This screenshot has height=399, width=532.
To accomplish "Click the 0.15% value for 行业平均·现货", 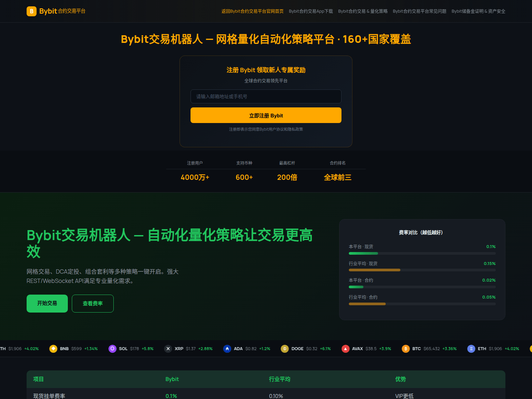I will pos(490,264).
